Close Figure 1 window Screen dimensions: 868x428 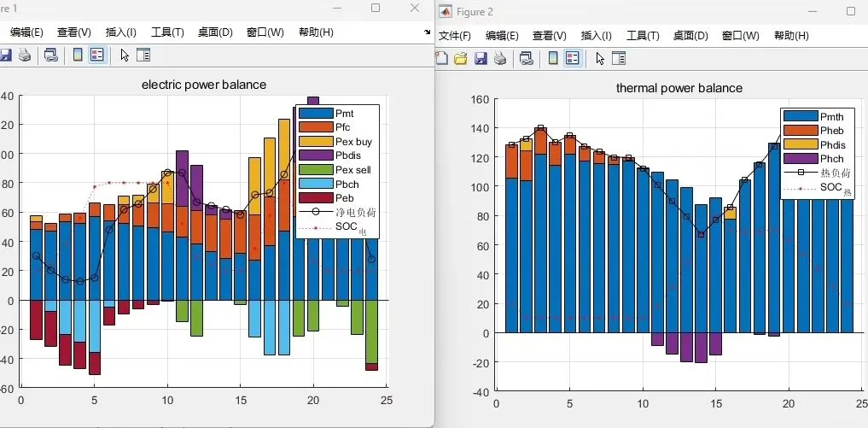(415, 8)
